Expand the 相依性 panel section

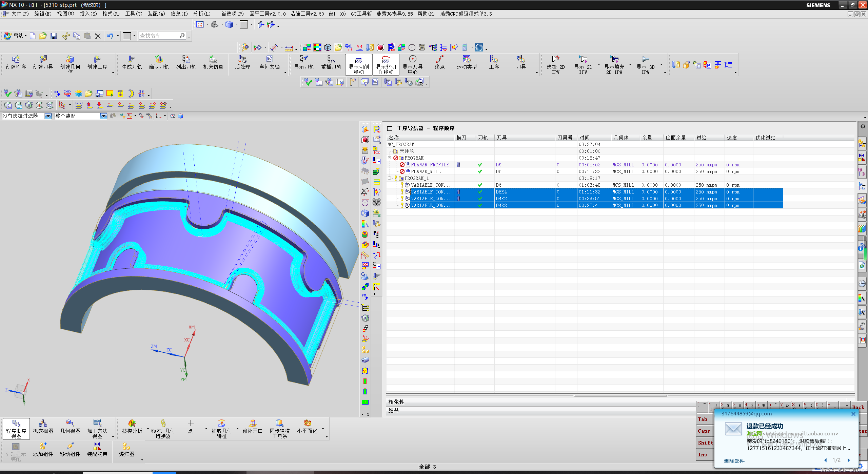tap(396, 402)
